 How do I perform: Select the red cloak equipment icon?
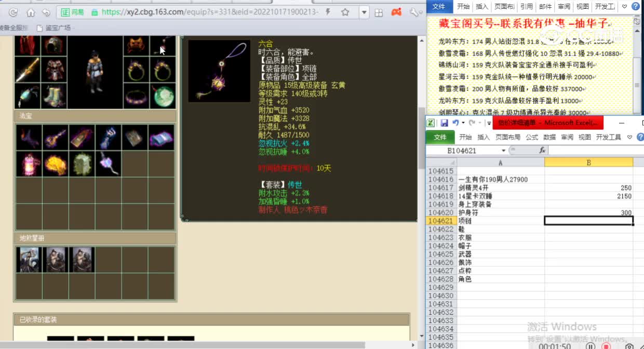[x=27, y=46]
